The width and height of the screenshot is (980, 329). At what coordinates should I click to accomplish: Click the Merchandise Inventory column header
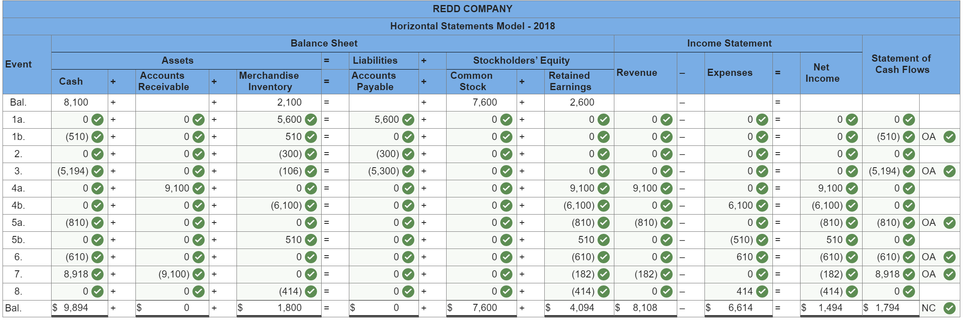pos(269,81)
